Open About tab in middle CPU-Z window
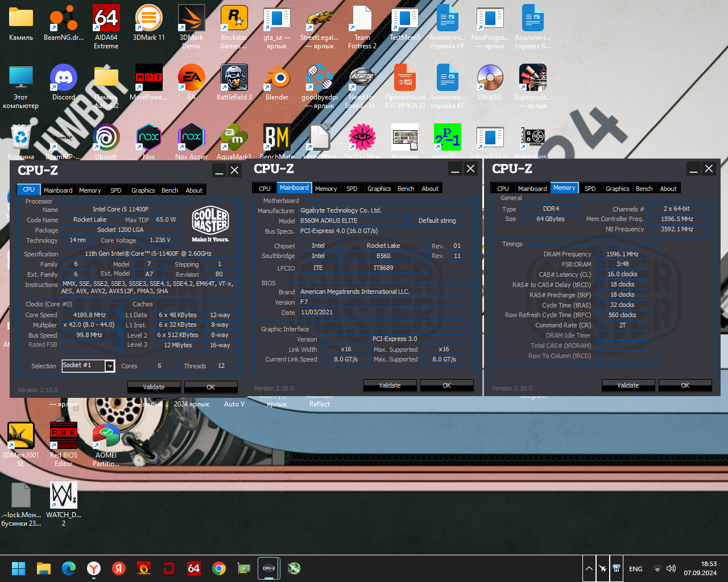Image resolution: width=728 pixels, height=582 pixels. pos(430,189)
